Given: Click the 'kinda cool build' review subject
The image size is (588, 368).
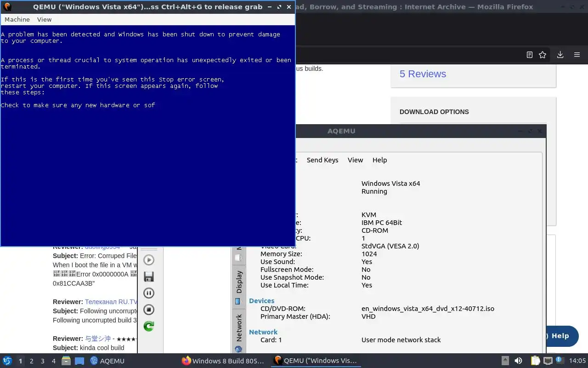Looking at the screenshot, I should point(102,348).
